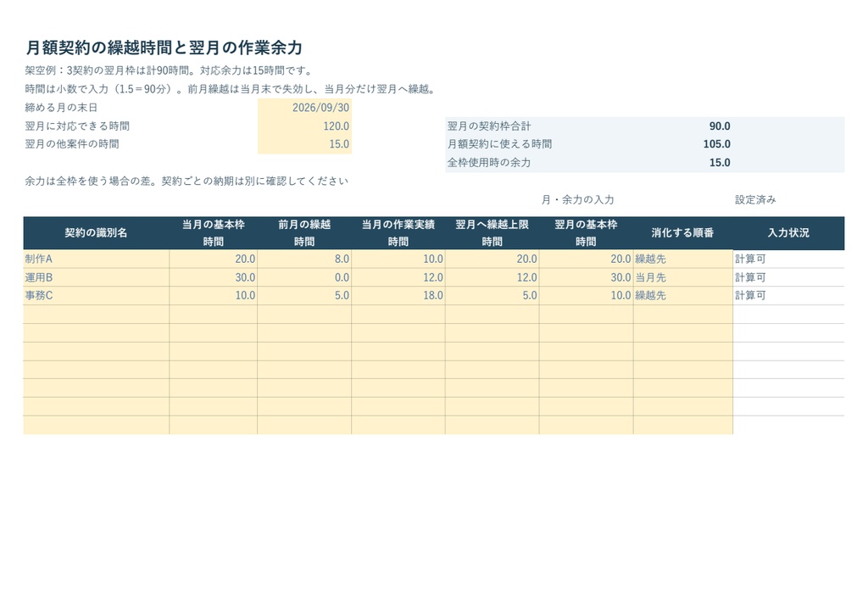The image size is (868, 614).
Task: Click 運用B's 前月の繰越 cell 0.0
Action: point(304,277)
